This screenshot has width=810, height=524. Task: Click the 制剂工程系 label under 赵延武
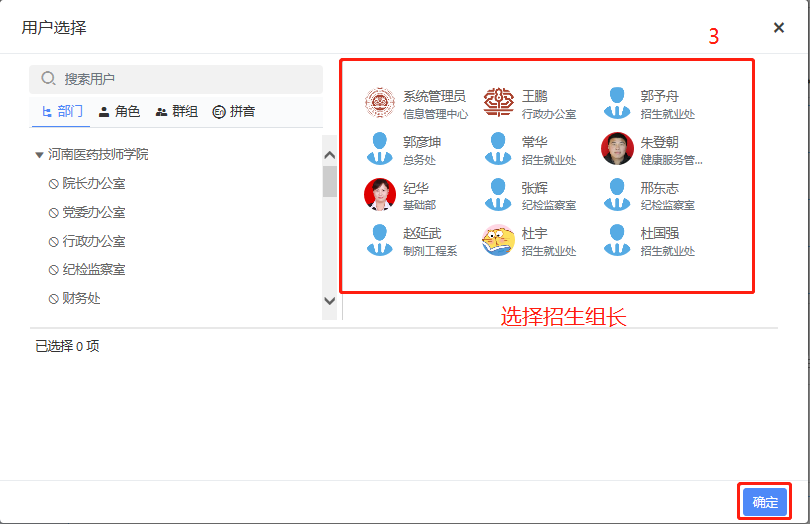tap(430, 251)
